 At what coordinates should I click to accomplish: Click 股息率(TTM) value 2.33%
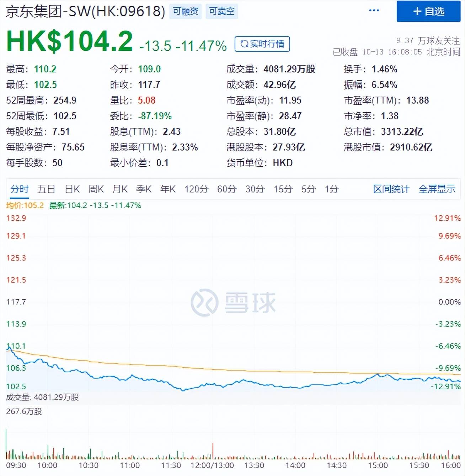pyautogui.click(x=185, y=147)
